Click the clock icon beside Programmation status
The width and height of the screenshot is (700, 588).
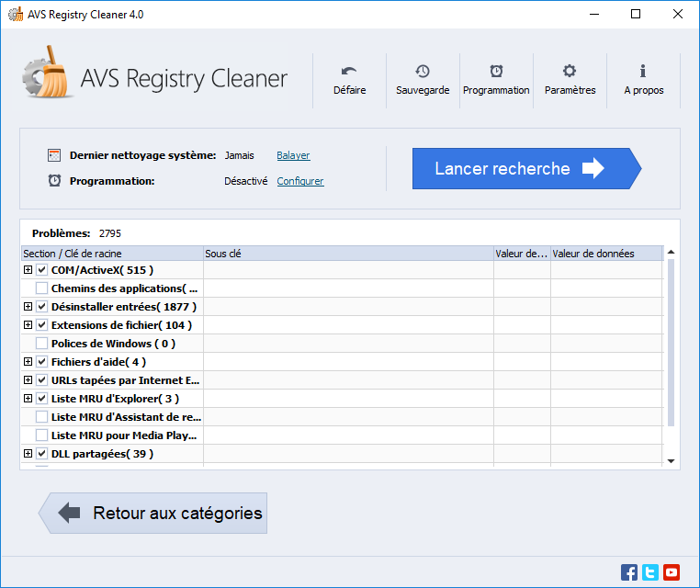(54, 181)
